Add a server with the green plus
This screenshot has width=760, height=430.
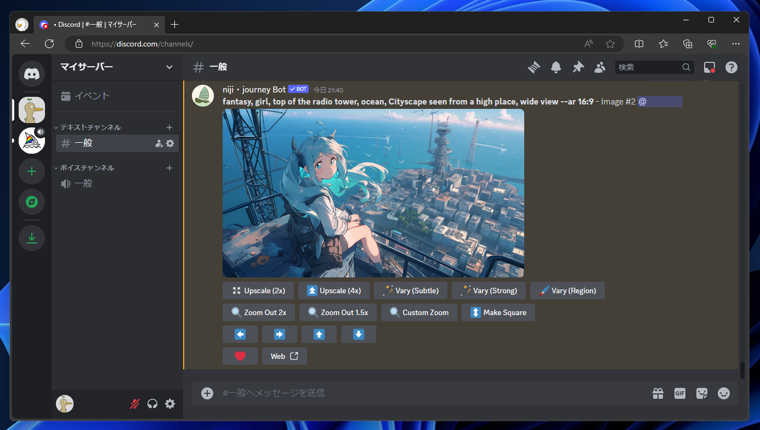32,172
